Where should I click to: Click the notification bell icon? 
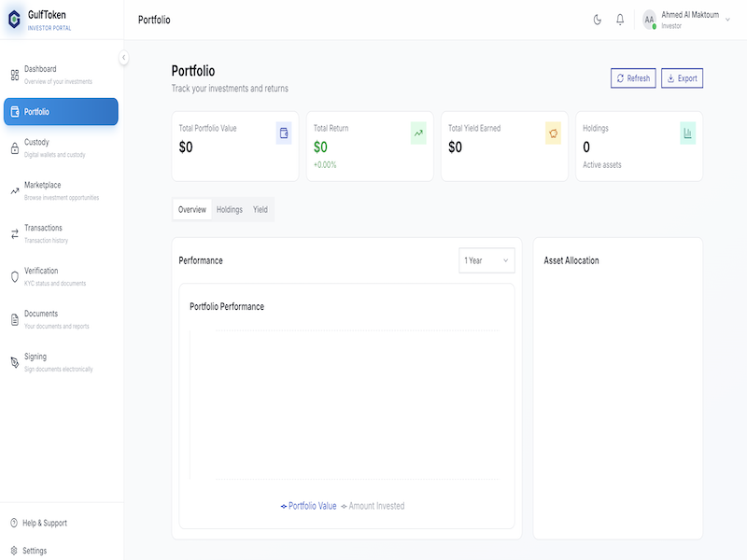[619, 19]
